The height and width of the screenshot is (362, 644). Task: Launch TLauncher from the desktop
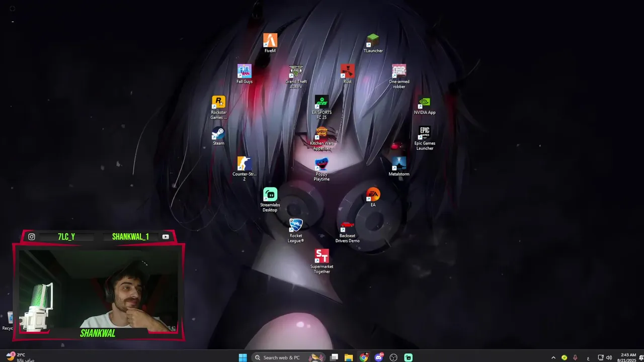click(x=373, y=43)
